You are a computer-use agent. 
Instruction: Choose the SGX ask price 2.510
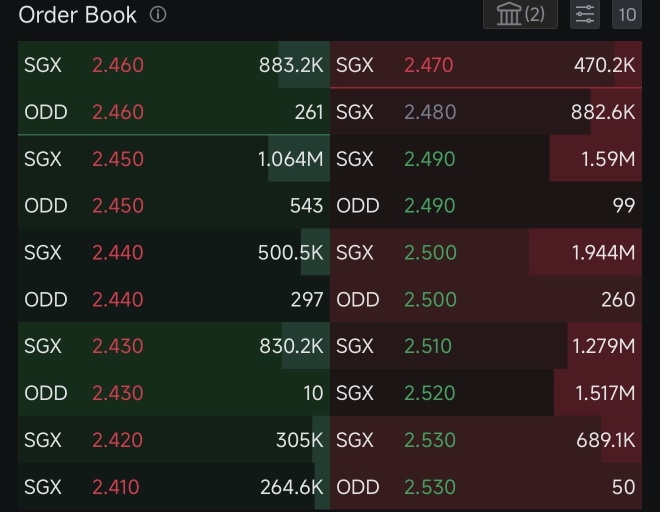pyautogui.click(x=428, y=346)
